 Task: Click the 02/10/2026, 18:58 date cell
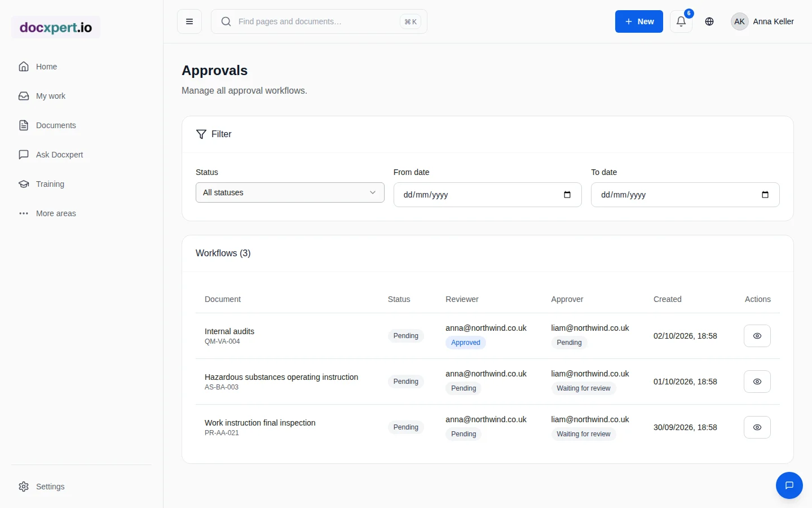click(x=685, y=336)
